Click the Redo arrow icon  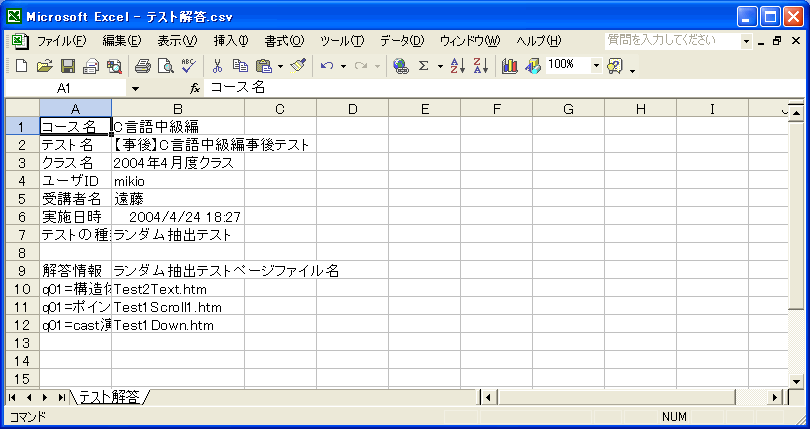coord(361,66)
